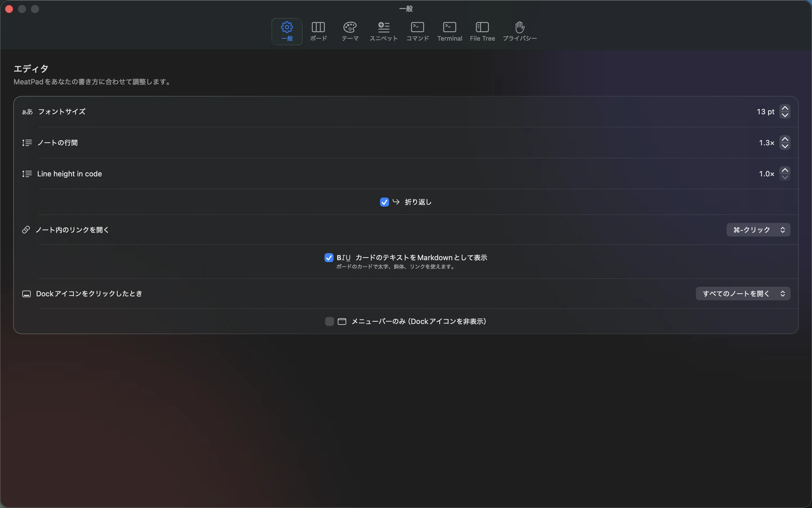
Task: Click the Dockアイコンをクリックしたとき label
Action: click(89, 294)
